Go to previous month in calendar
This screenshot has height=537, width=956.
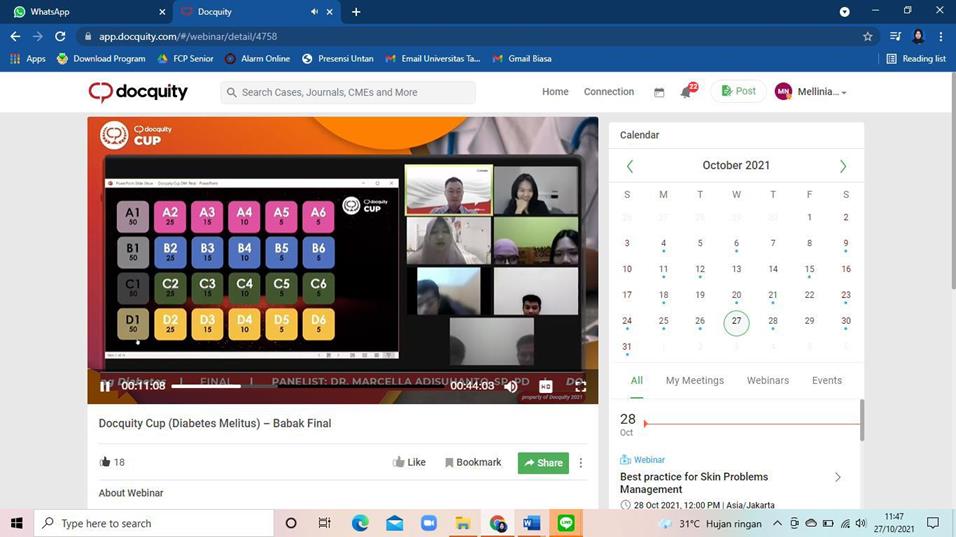coord(629,166)
